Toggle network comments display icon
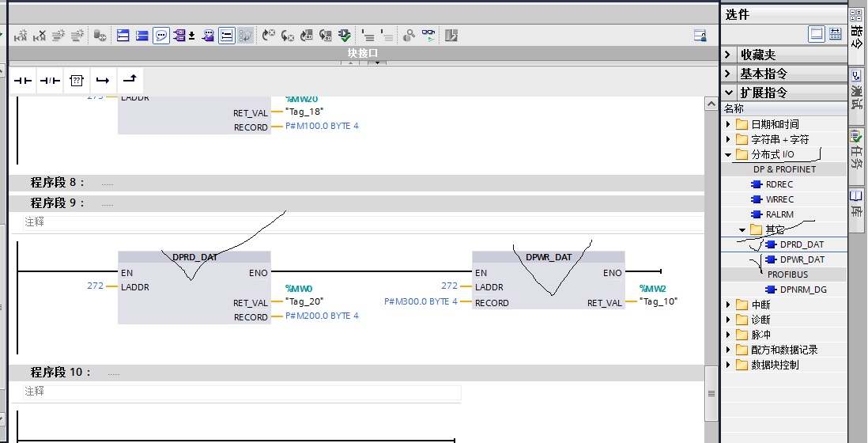The height and width of the screenshot is (443, 868). point(161,36)
